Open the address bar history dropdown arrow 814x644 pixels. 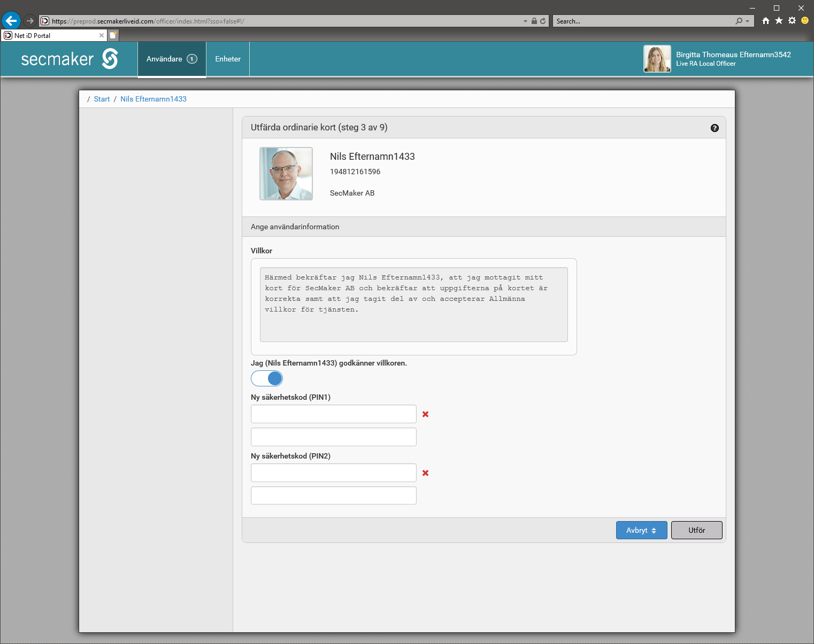pyautogui.click(x=525, y=21)
